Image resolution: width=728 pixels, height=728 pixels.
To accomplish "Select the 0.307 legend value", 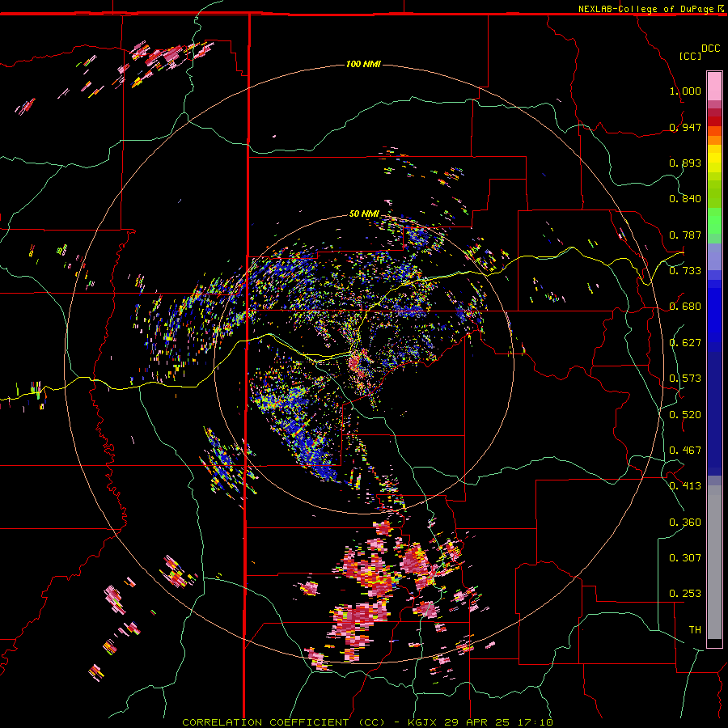I will pyautogui.click(x=685, y=558).
